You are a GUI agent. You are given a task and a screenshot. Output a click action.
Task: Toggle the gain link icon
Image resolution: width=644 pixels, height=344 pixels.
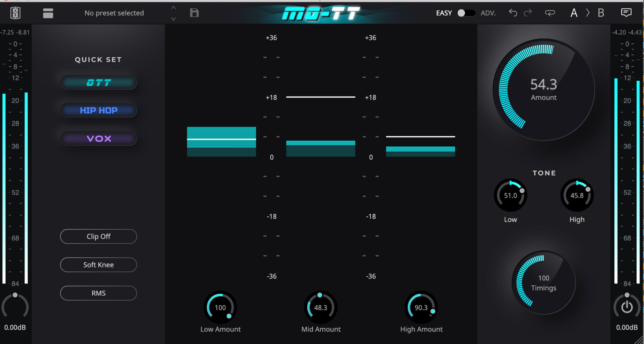click(x=550, y=13)
